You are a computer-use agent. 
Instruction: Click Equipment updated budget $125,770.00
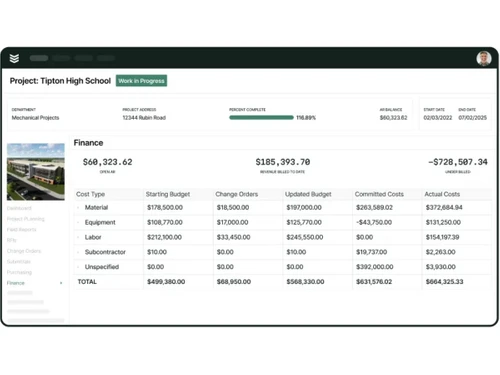304,222
